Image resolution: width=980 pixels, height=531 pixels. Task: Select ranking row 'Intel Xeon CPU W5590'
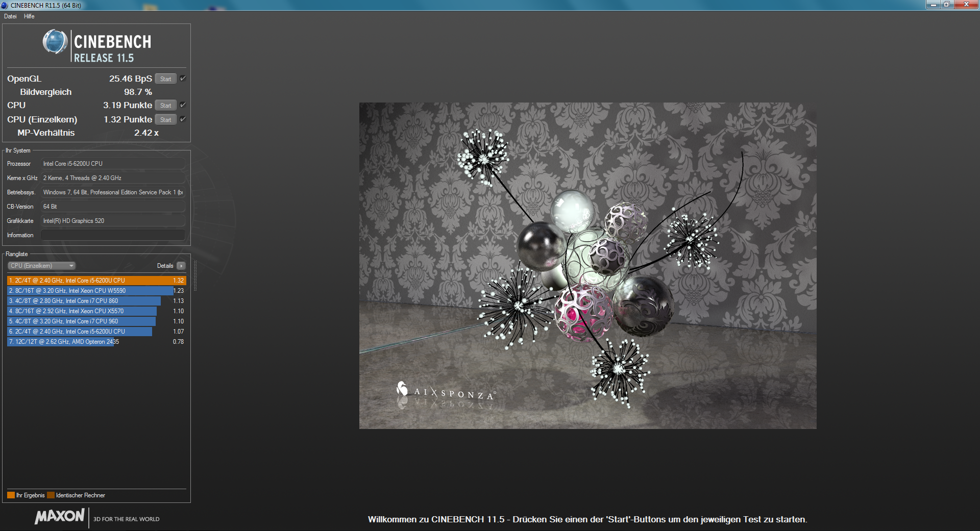[96, 291]
